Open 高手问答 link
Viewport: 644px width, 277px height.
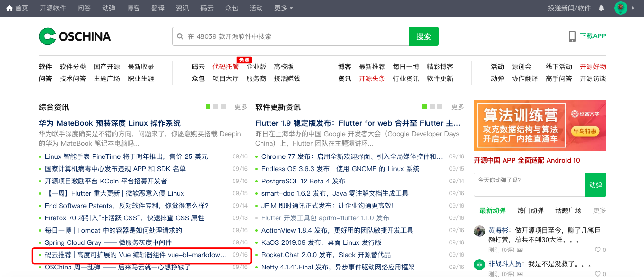tap(559, 78)
